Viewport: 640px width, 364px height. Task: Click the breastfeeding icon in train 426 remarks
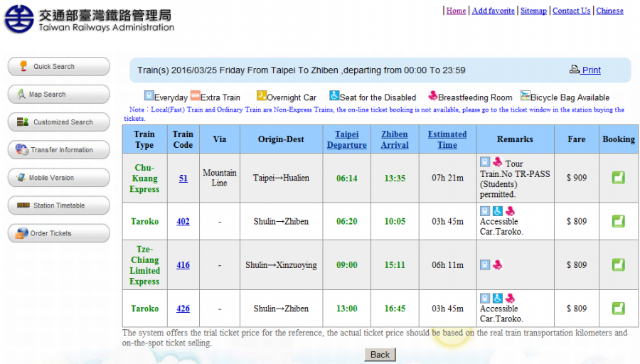(x=510, y=299)
